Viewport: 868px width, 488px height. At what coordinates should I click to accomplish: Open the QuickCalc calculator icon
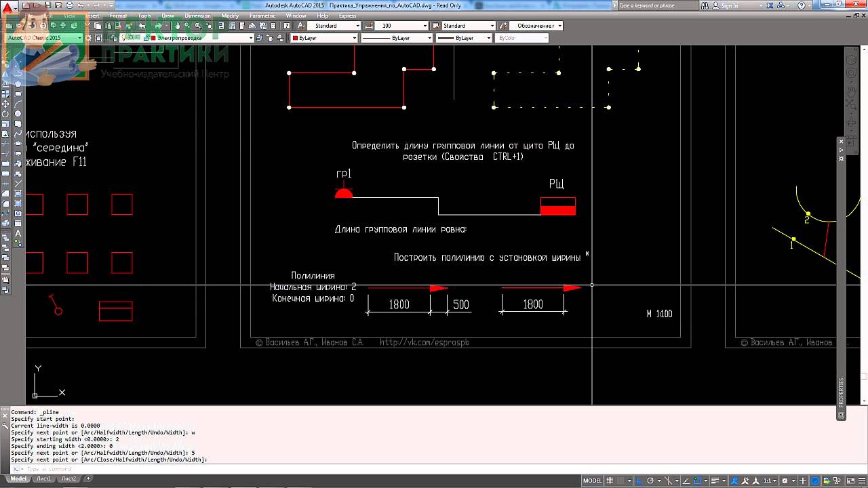273,26
